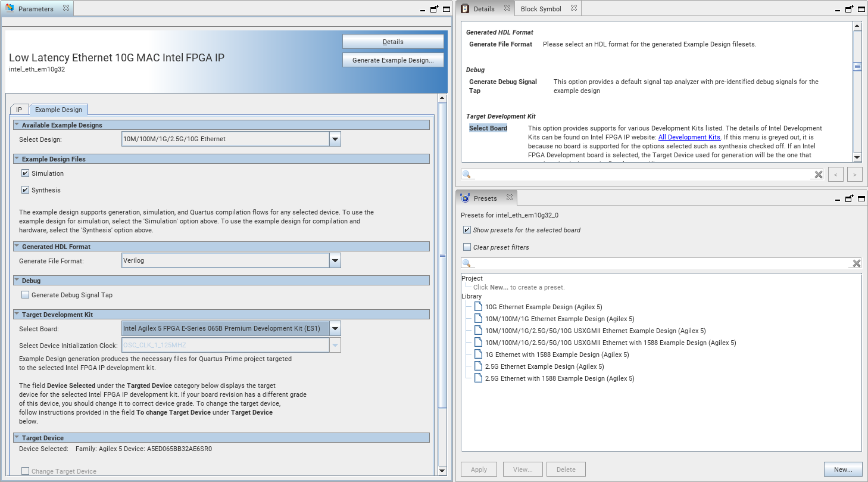This screenshot has height=482, width=868.
Task: Switch to the IP tab
Action: tap(19, 110)
